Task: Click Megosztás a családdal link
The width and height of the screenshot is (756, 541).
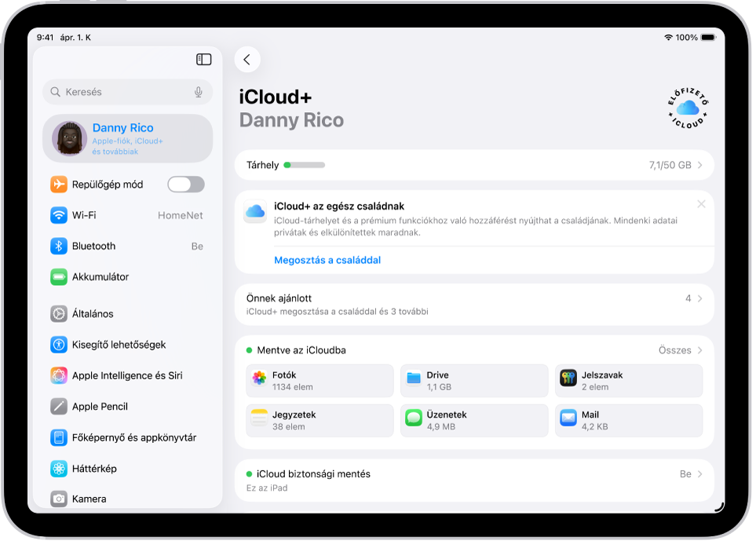Action: point(327,261)
